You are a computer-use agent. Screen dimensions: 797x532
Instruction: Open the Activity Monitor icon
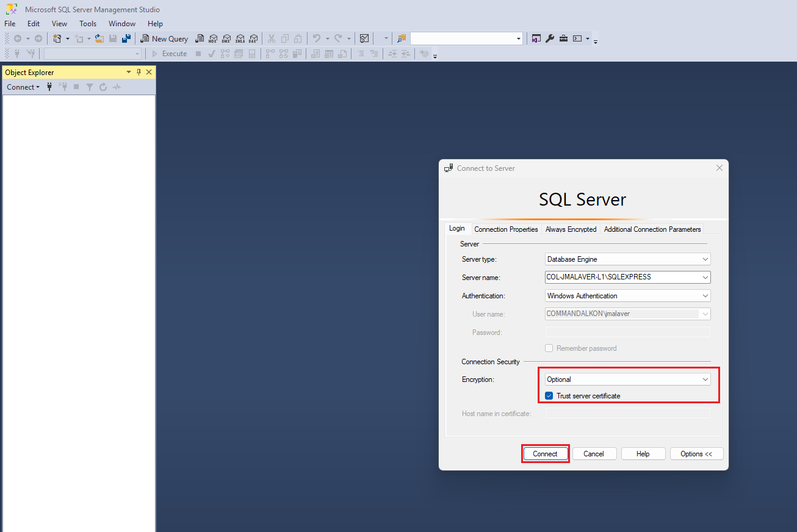tap(364, 38)
